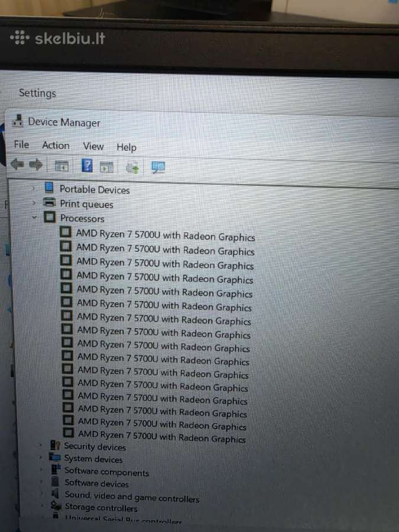
Task: Select the System devices label
Action: tap(93, 459)
